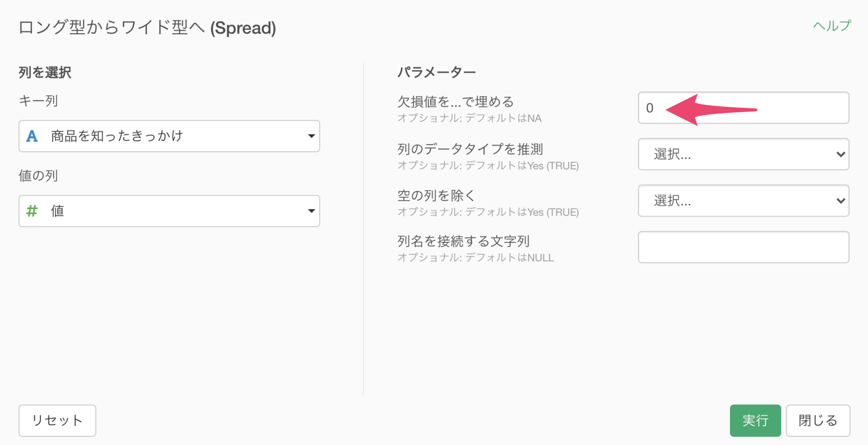Click the caret arrow of 値 dropdown
Viewport: 868px width, 445px height.
[312, 211]
